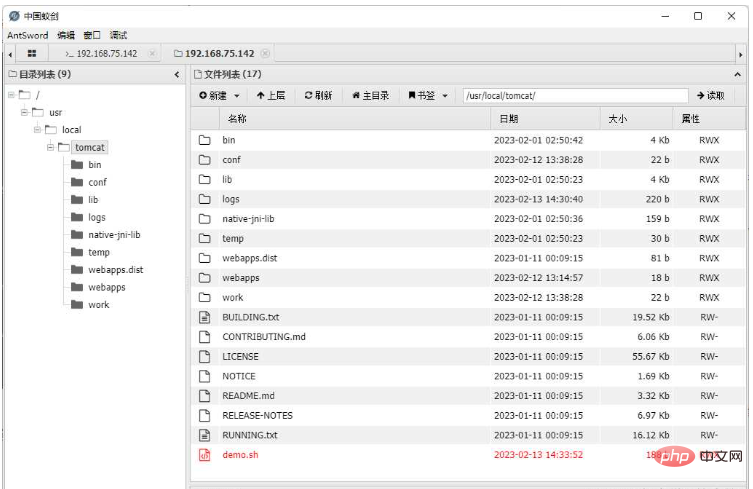This screenshot has width=753, height=489.
Task: Open the 新建 dropdown
Action: 219,96
